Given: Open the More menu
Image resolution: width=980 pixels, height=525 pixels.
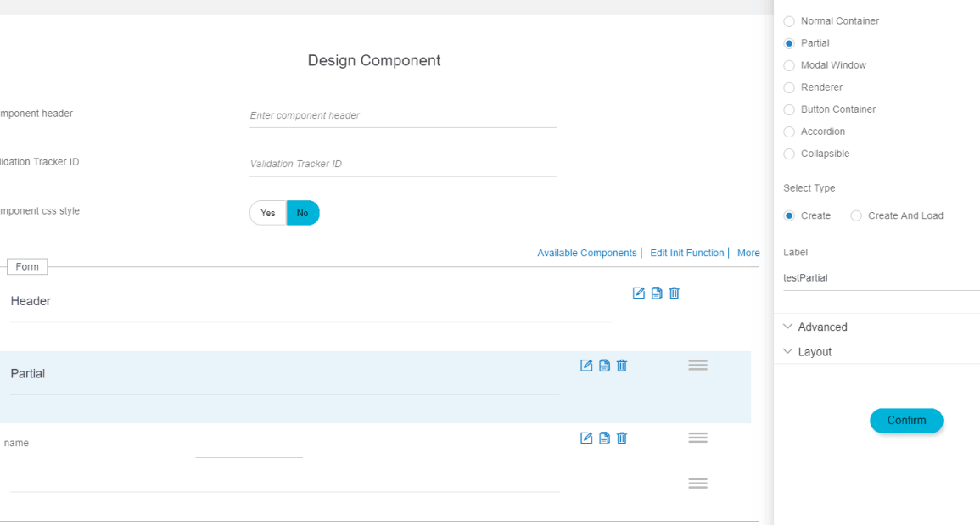Looking at the screenshot, I should [748, 253].
